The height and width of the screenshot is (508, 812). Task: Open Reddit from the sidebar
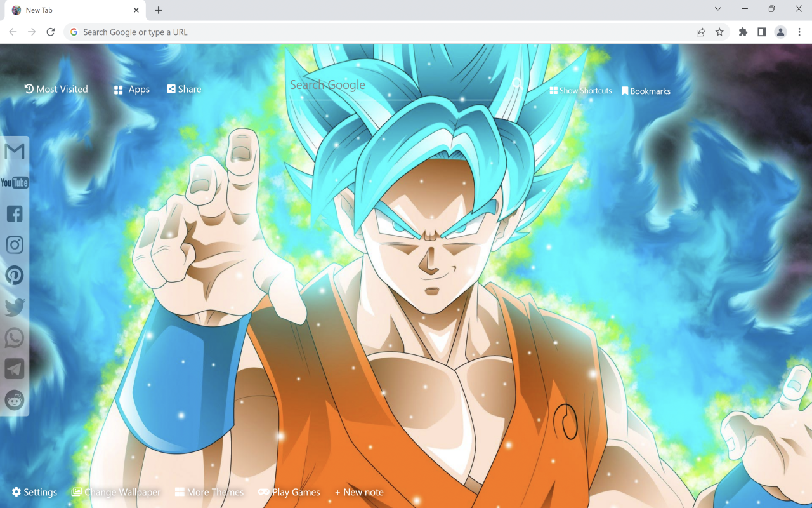coord(15,400)
